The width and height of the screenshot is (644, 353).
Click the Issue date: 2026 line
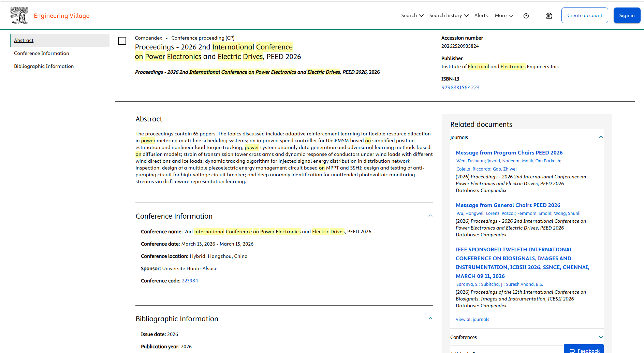click(159, 334)
